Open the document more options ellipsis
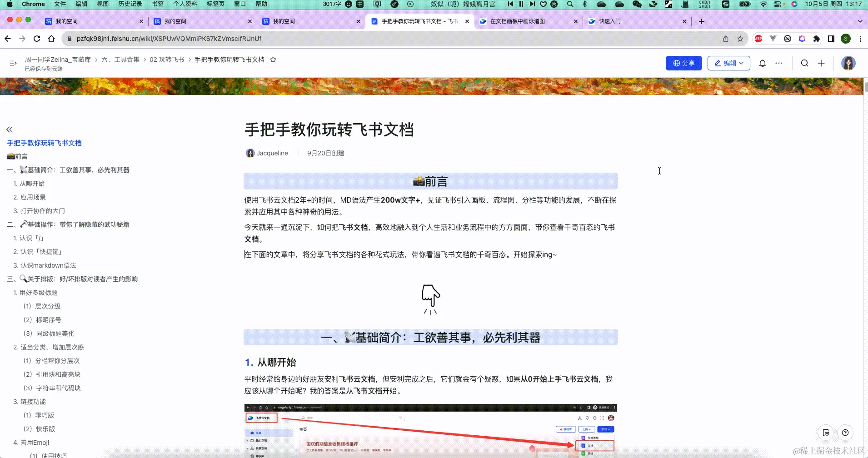Image resolution: width=868 pixels, height=458 pixels. pos(779,63)
